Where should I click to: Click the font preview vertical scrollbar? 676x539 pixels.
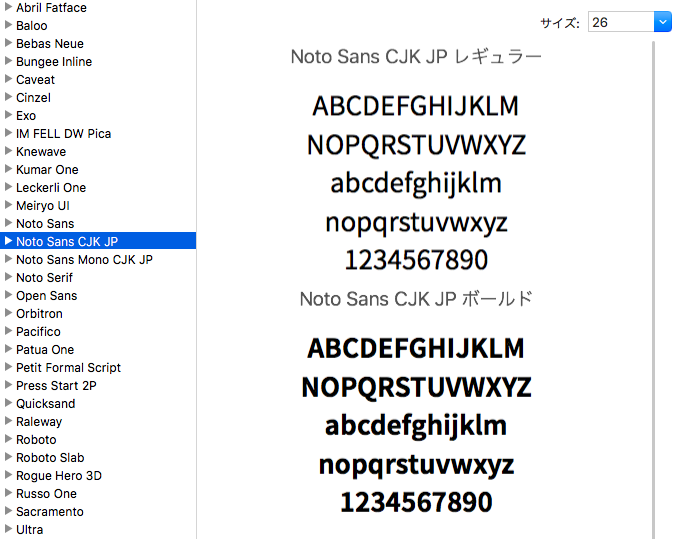(654, 289)
